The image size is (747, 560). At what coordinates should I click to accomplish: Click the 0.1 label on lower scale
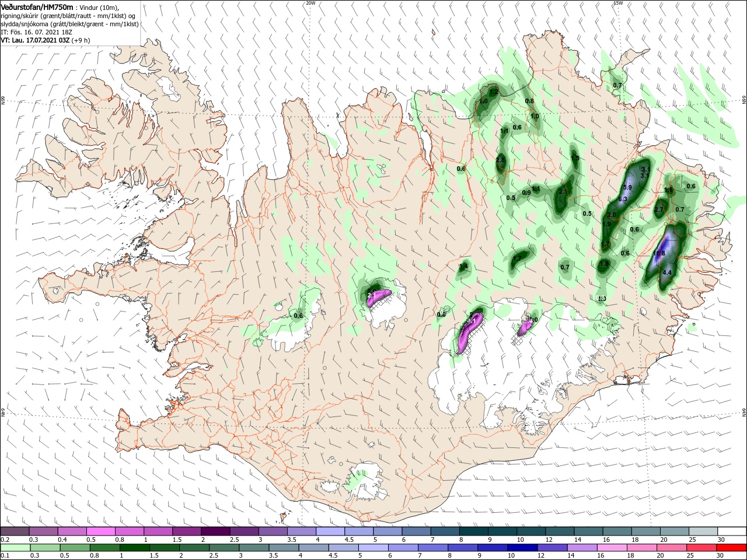(x=5, y=556)
